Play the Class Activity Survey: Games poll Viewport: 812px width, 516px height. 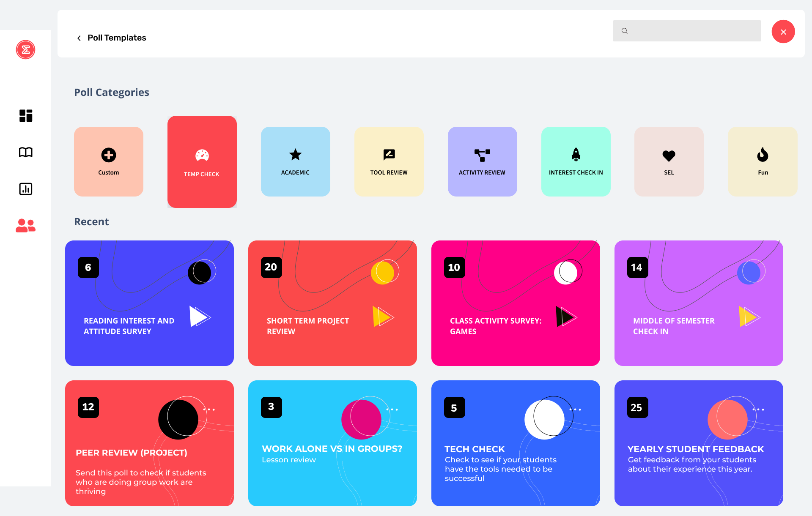(x=565, y=317)
